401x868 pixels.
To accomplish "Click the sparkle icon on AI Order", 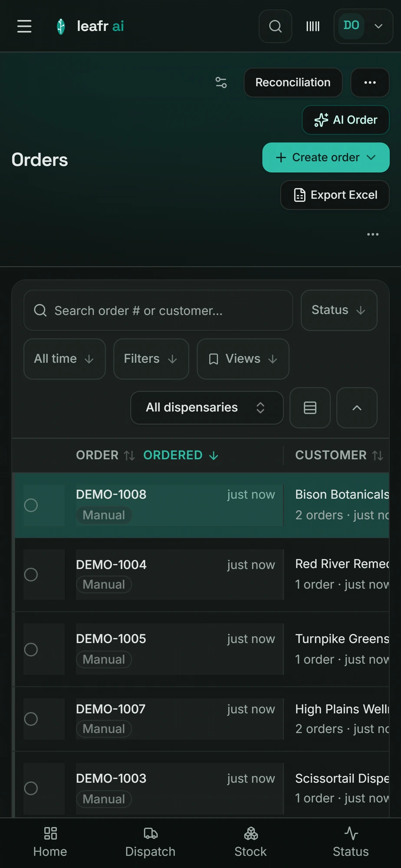I will point(321,120).
